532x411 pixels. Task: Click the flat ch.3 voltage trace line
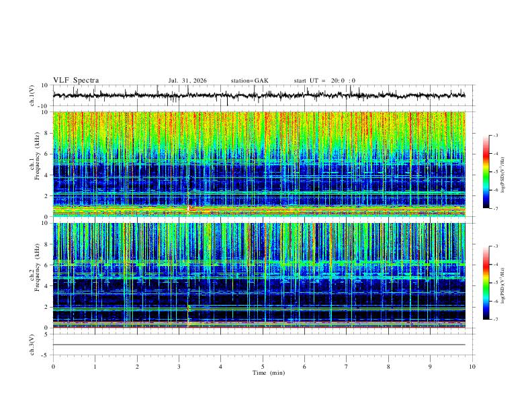tap(259, 345)
